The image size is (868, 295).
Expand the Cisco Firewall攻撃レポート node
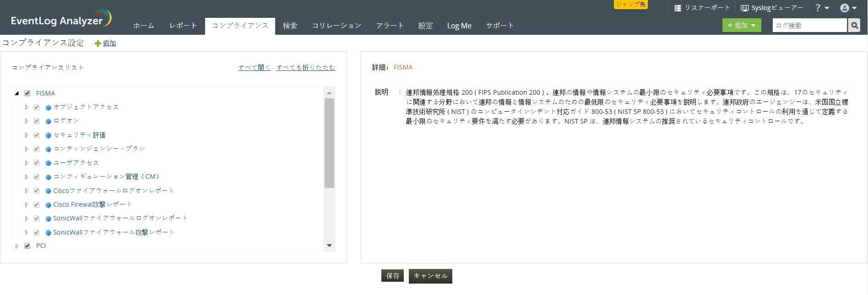(x=26, y=205)
